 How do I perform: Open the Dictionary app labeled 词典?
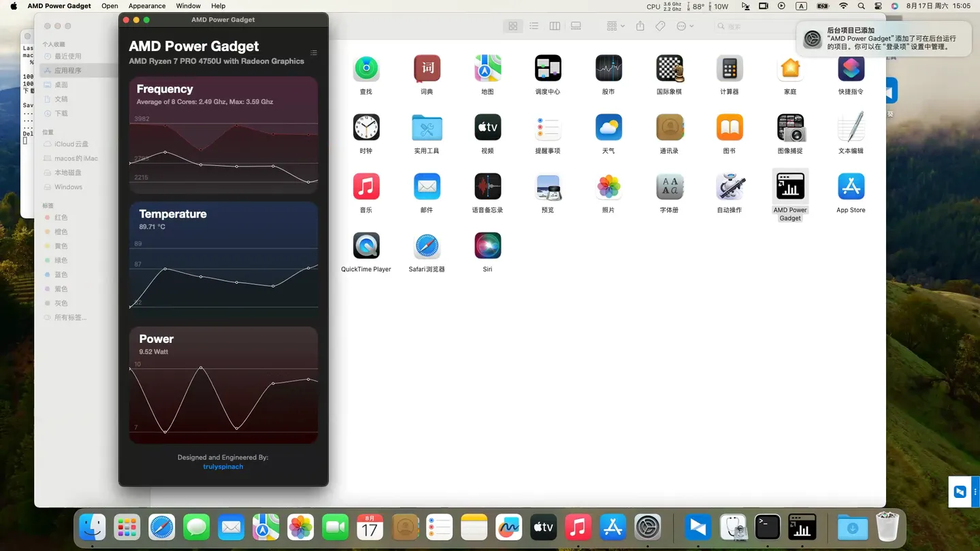point(427,68)
